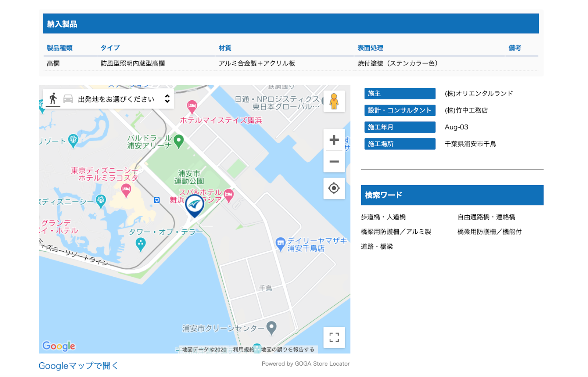Open map in Google Maps link
Screen dimensions: 588x377
78,366
